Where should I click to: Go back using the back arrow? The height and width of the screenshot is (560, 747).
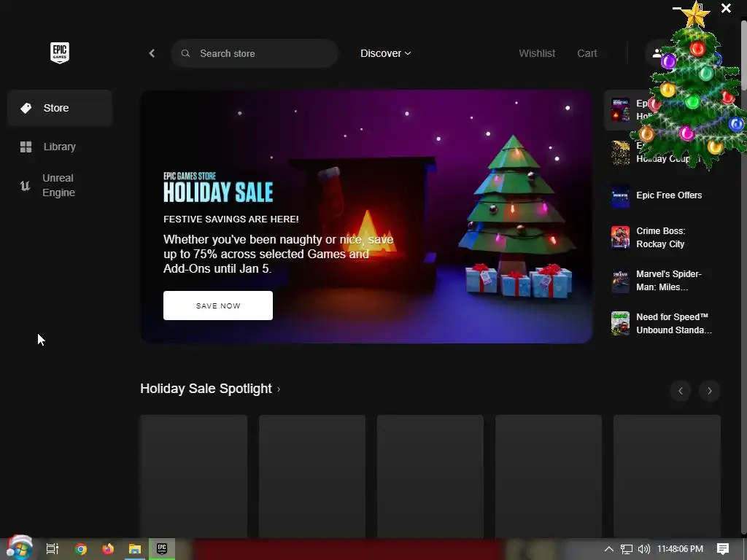[152, 53]
